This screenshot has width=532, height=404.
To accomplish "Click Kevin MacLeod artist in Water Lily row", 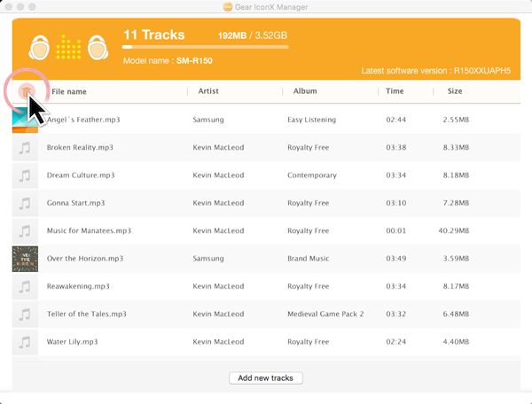I will click(x=218, y=342).
